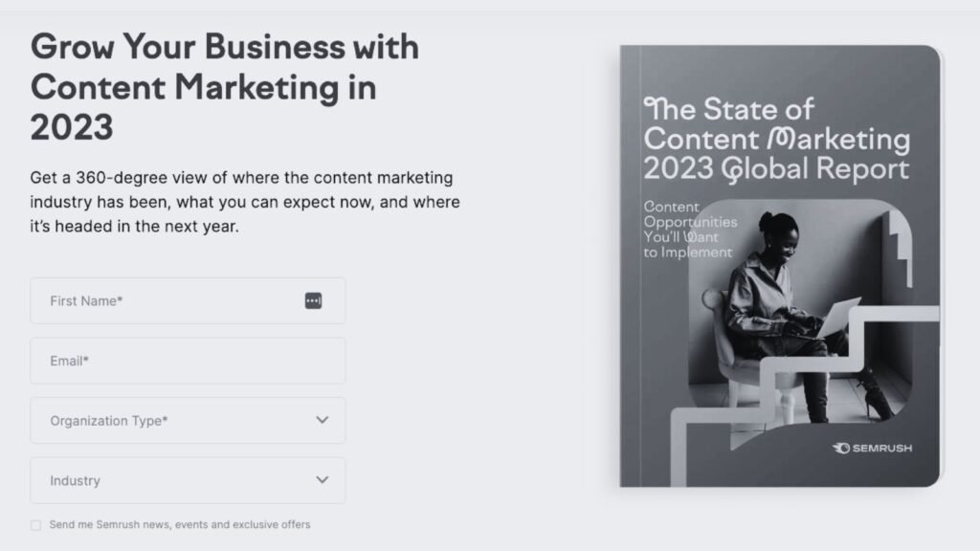Click 'The State of Content Marketing' cover title
The image size is (980, 551).
coord(775,123)
